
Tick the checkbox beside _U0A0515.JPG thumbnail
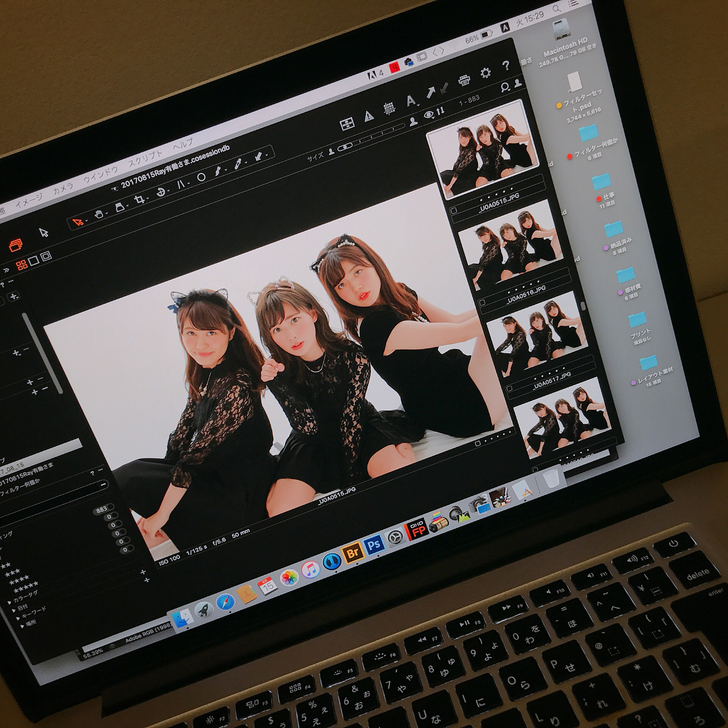[454, 210]
